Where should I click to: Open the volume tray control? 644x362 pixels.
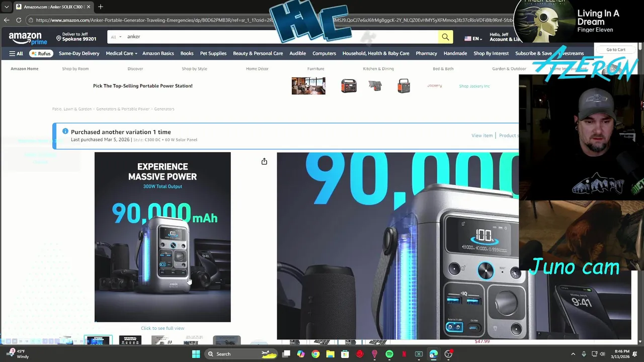click(x=602, y=354)
